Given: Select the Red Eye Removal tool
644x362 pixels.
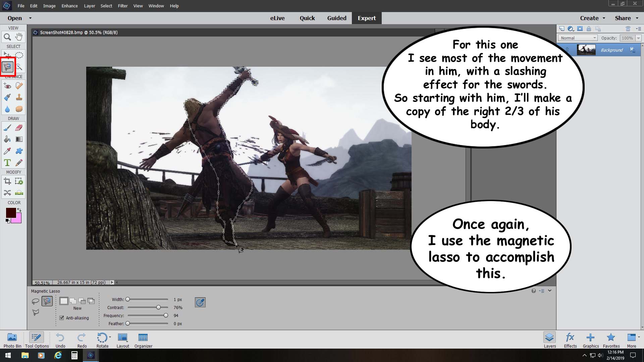Looking at the screenshot, I should click(7, 86).
